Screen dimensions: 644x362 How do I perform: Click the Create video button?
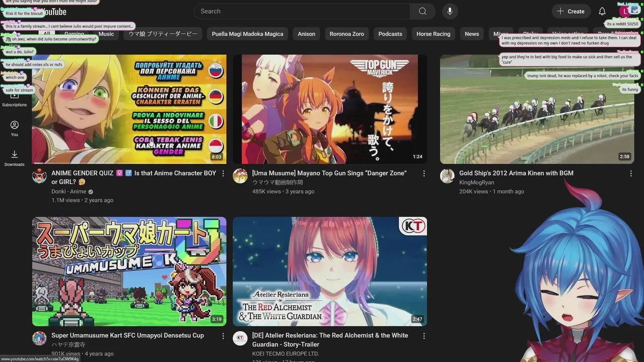point(571,11)
